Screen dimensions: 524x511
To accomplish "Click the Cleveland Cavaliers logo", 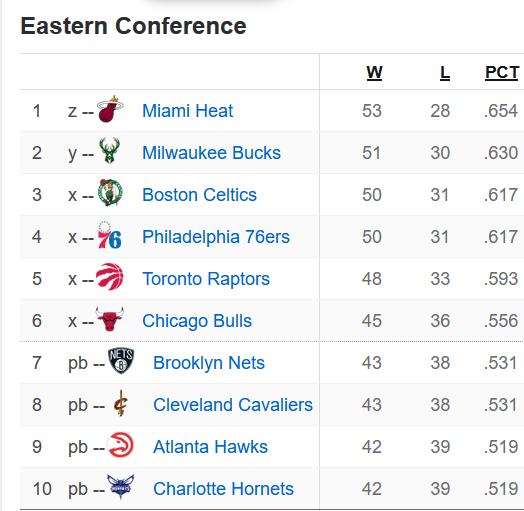I will (x=121, y=403).
